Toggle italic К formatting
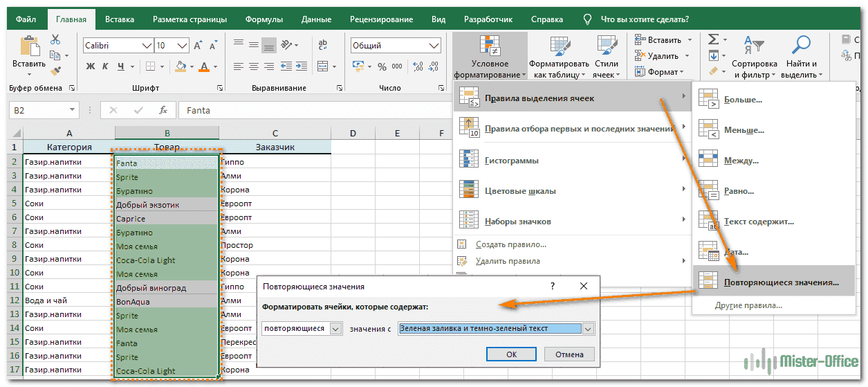This screenshot has width=868, height=387. pos(106,67)
